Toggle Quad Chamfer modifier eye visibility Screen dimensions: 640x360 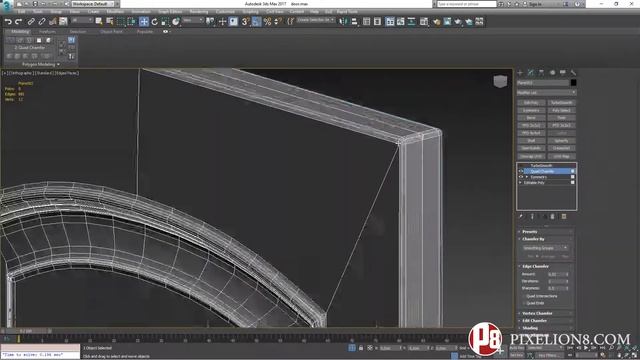point(521,171)
